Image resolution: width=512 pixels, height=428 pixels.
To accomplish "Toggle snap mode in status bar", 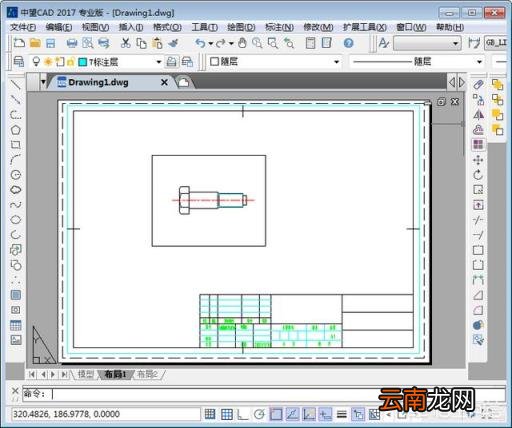I will 210,414.
